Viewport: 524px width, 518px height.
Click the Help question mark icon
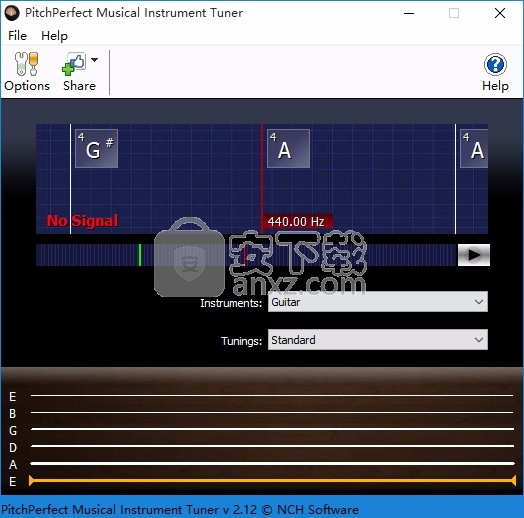[x=495, y=64]
